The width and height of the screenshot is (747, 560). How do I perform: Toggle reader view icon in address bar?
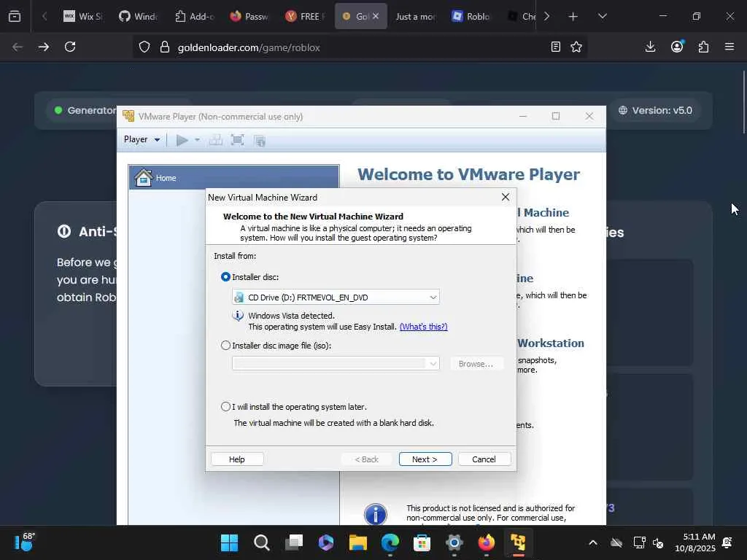tap(555, 47)
